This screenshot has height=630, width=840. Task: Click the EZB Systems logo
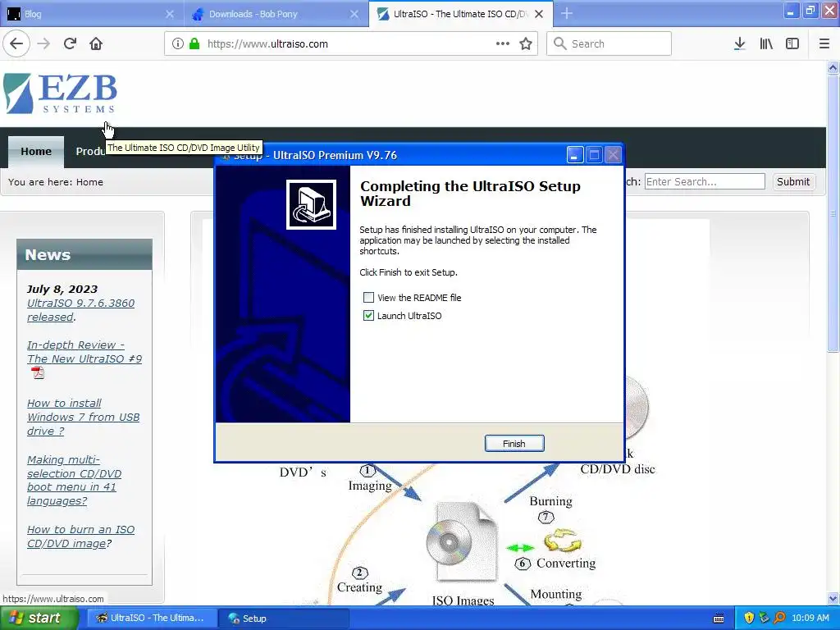click(60, 94)
